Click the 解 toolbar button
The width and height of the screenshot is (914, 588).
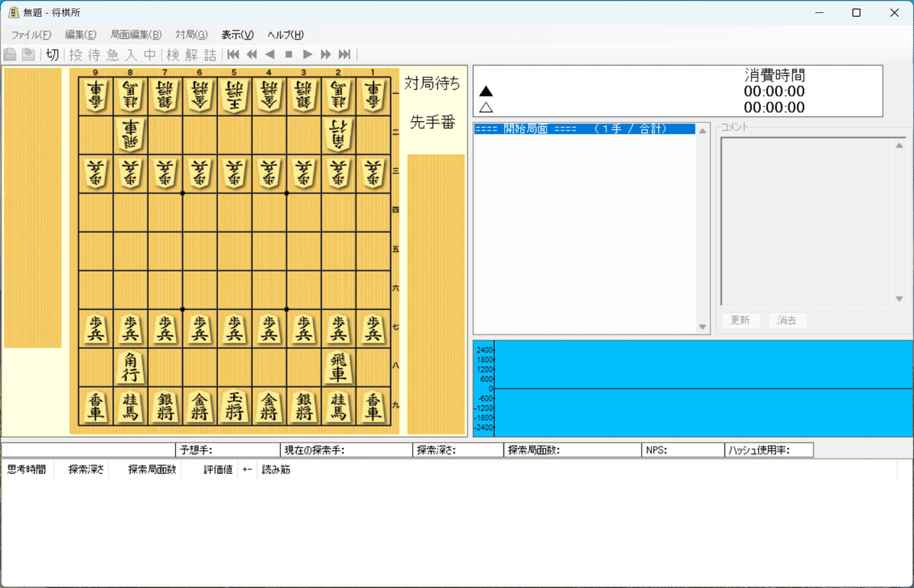point(191,54)
